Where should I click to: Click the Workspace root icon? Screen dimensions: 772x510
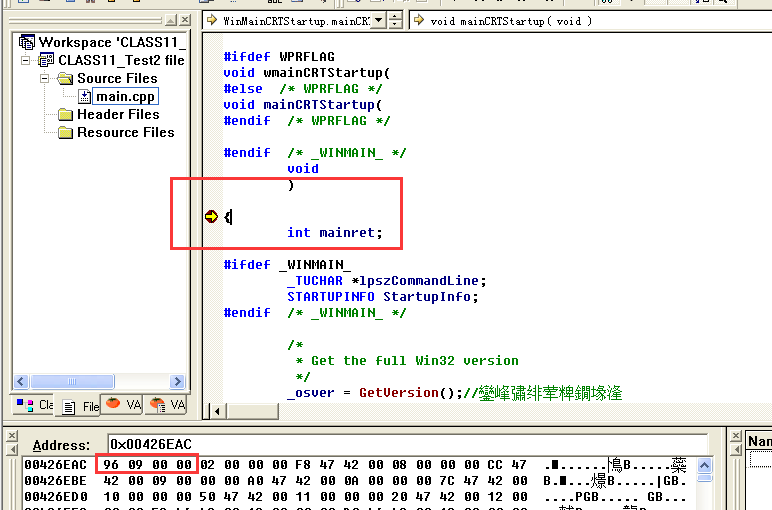(27, 42)
